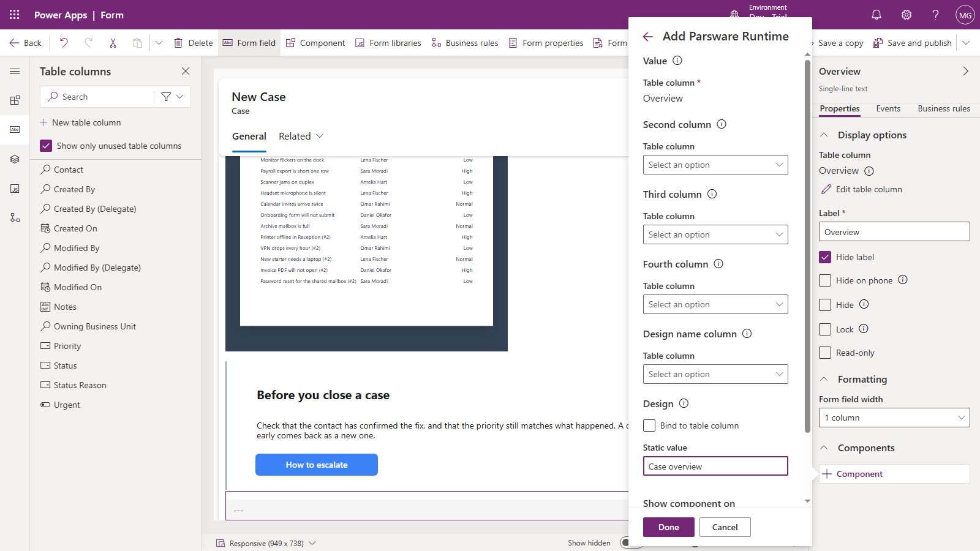The width and height of the screenshot is (980, 551).
Task: Show info for Hide on phone
Action: point(903,280)
